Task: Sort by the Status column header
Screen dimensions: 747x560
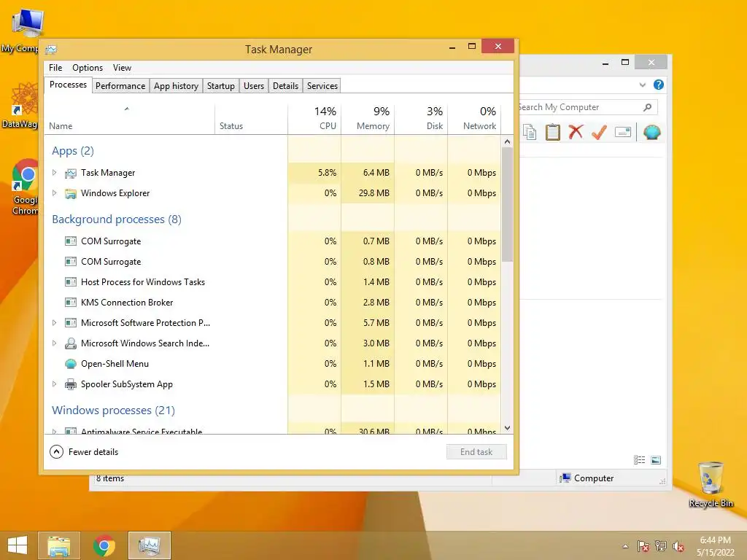Action: (251, 117)
